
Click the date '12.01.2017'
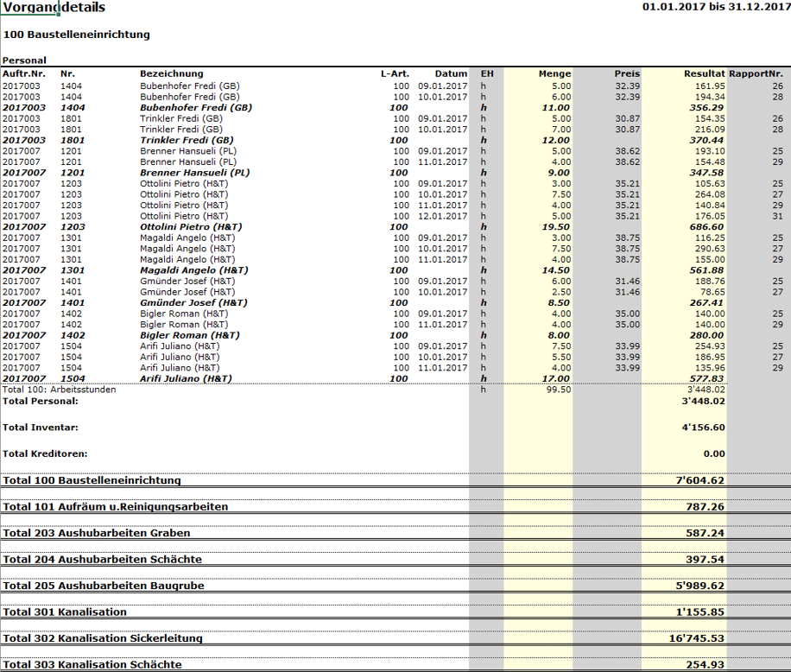point(442,217)
